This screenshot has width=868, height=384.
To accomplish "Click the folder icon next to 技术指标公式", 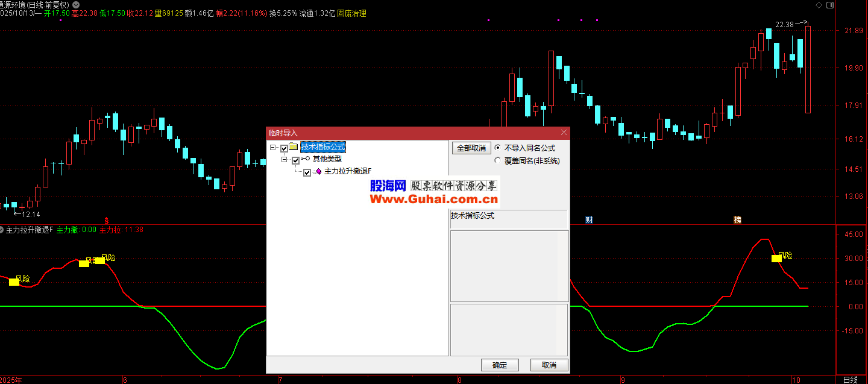I will pos(294,147).
